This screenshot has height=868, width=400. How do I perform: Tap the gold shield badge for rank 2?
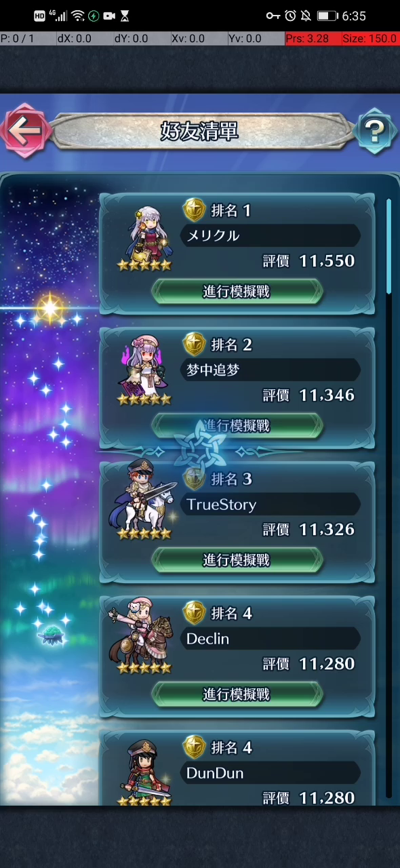[x=195, y=344]
